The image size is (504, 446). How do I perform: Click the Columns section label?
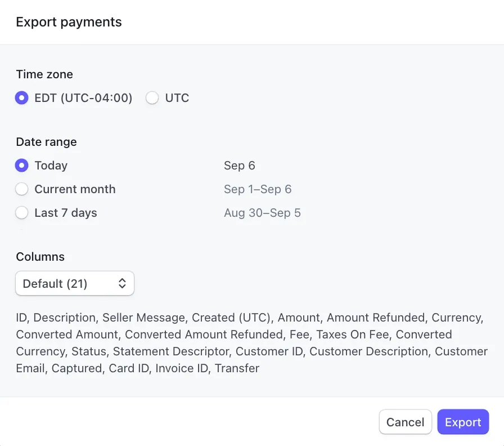tap(40, 256)
